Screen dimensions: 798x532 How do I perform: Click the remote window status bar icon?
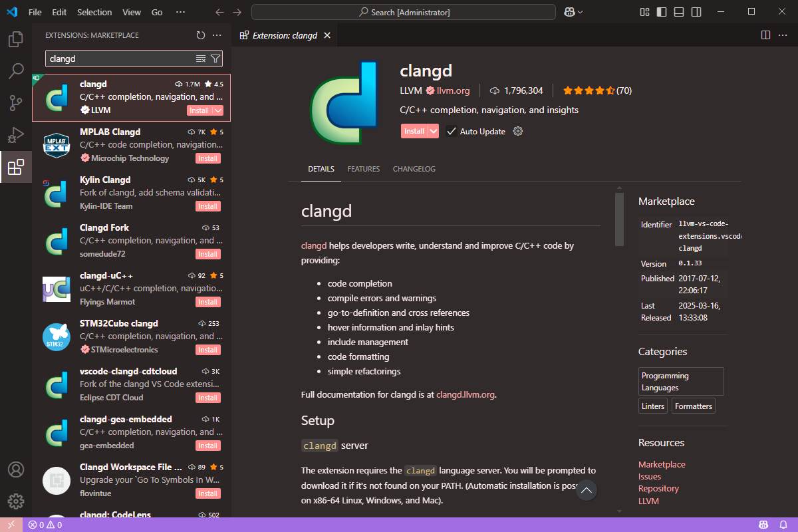[11, 525]
